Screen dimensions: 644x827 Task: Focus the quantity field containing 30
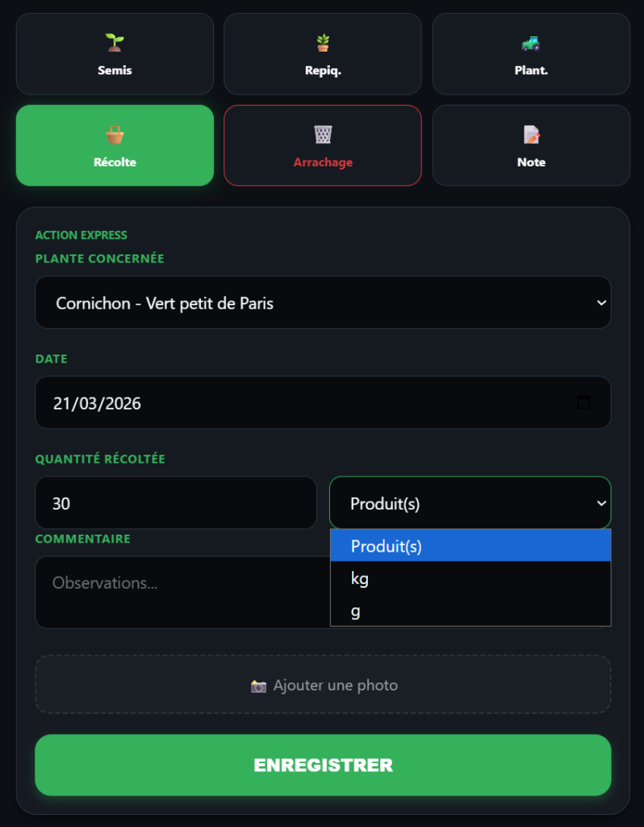click(x=175, y=503)
